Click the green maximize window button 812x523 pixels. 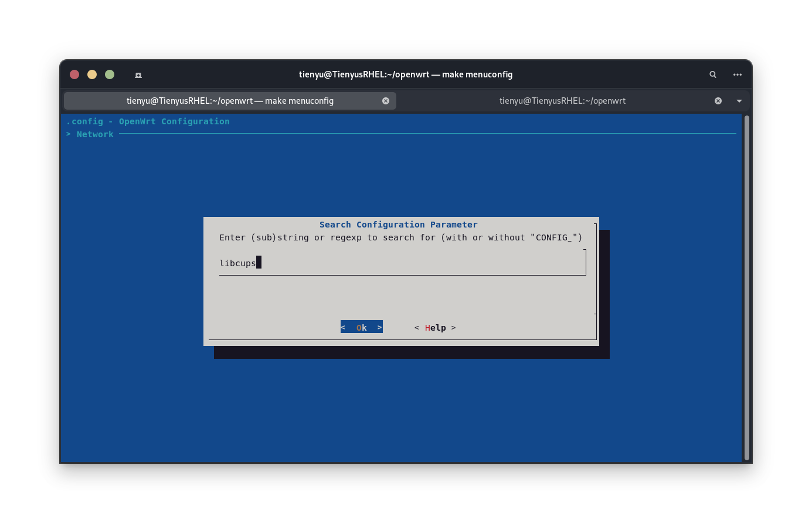(110, 74)
